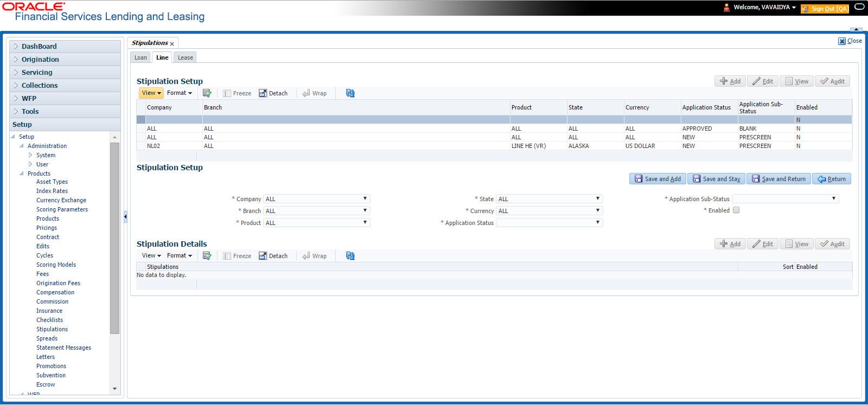
Task: Click View button in Stipulation Details header
Action: [796, 244]
